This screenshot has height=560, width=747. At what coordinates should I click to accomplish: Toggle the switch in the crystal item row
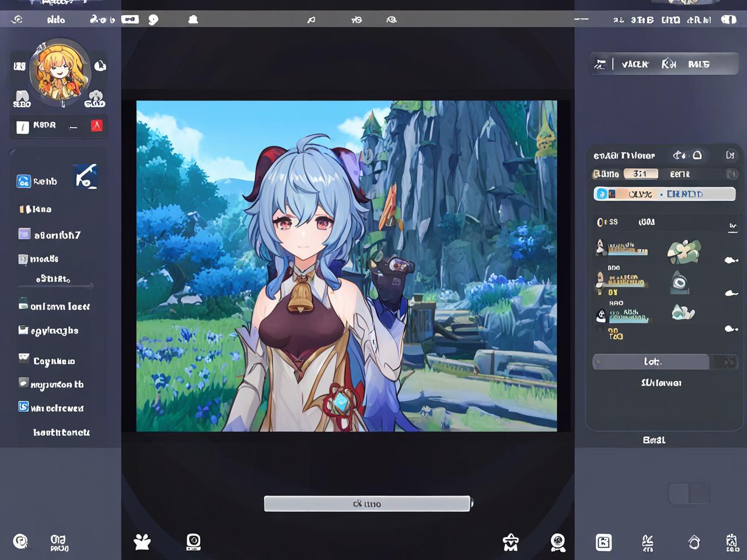(x=731, y=329)
